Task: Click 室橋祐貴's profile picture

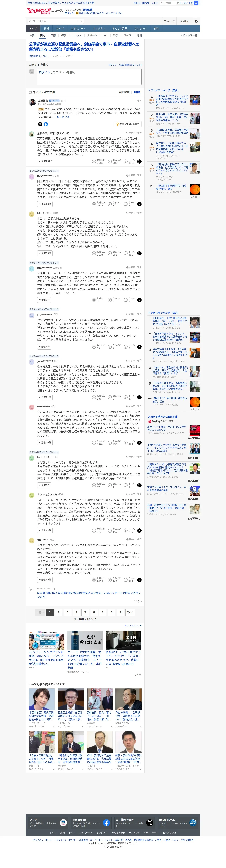Action: (x=32, y=102)
